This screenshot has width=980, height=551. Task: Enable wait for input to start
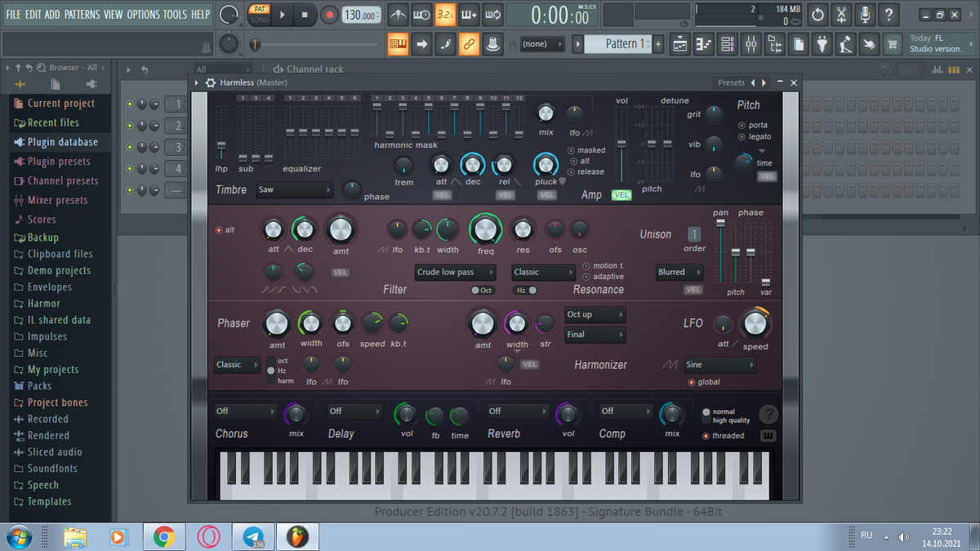click(421, 14)
